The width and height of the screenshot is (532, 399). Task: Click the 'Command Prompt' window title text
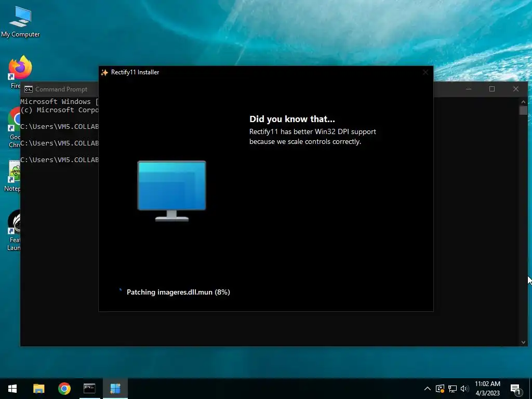(61, 89)
